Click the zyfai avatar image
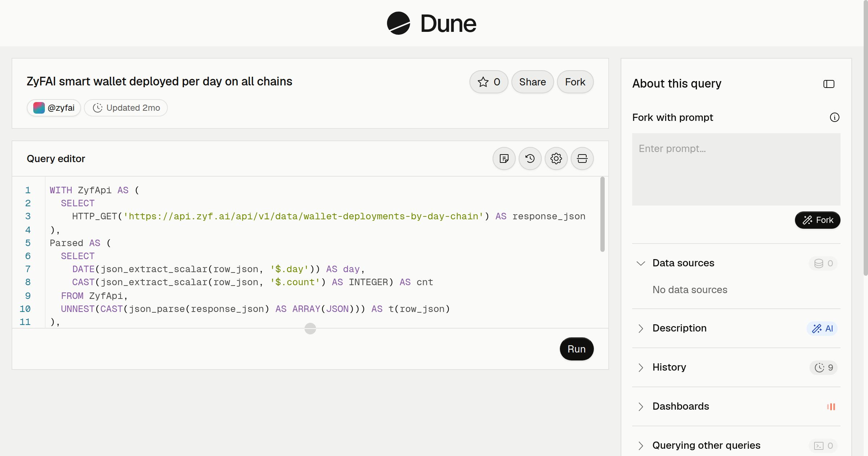868x456 pixels. (39, 108)
